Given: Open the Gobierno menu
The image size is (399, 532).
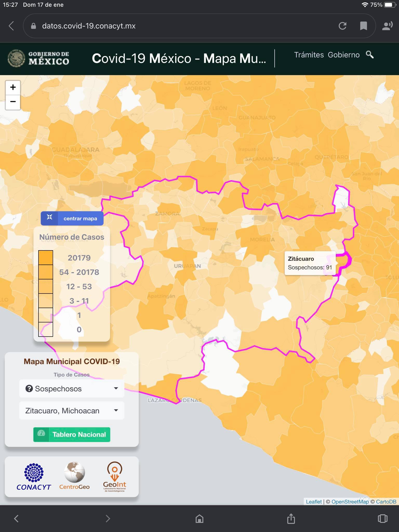Looking at the screenshot, I should tap(344, 55).
